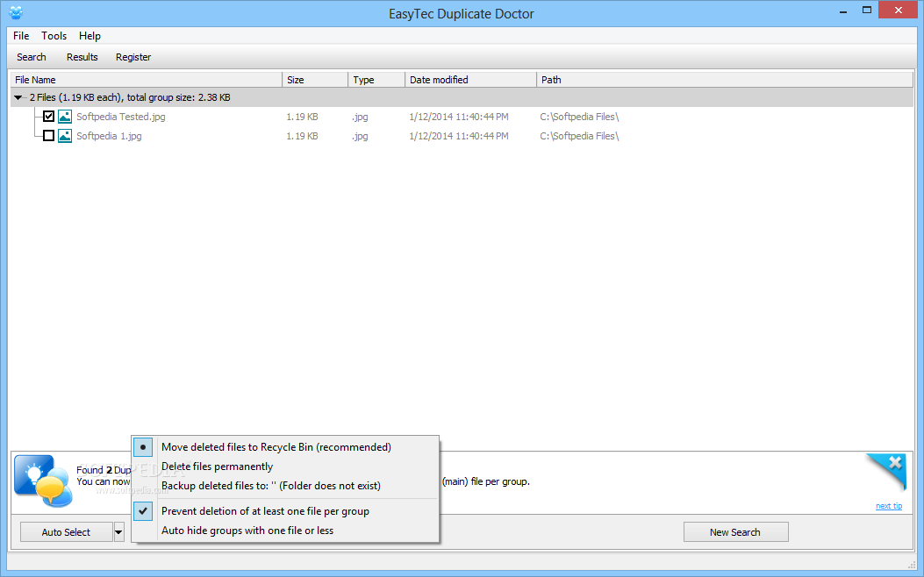
Task: Uncheck the Softpedia Tested.jpg checkbox
Action: point(49,117)
